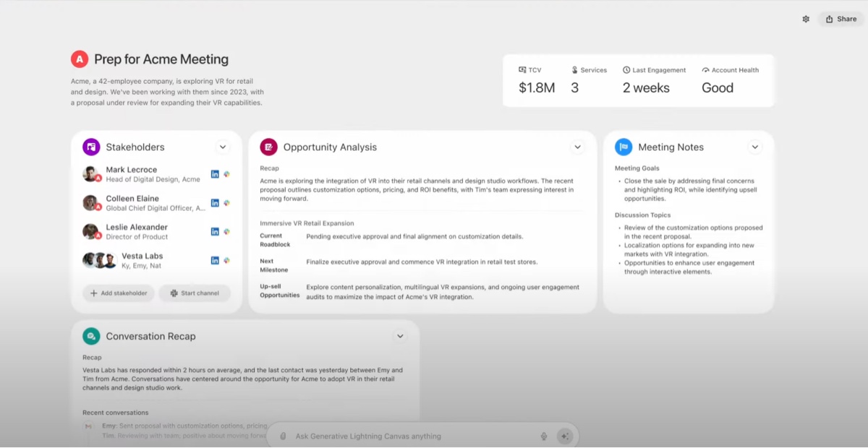Viewport: 868px width, 448px height.
Task: Click the Conversation Recap green chat icon
Action: click(91, 337)
